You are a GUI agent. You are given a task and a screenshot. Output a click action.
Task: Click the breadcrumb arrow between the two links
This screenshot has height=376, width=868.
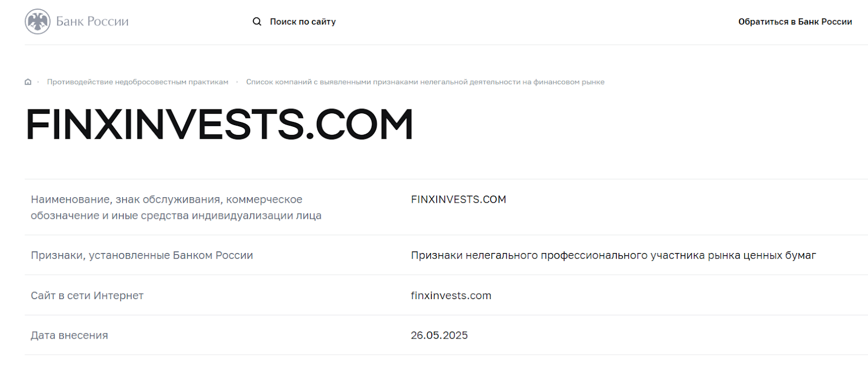[237, 82]
